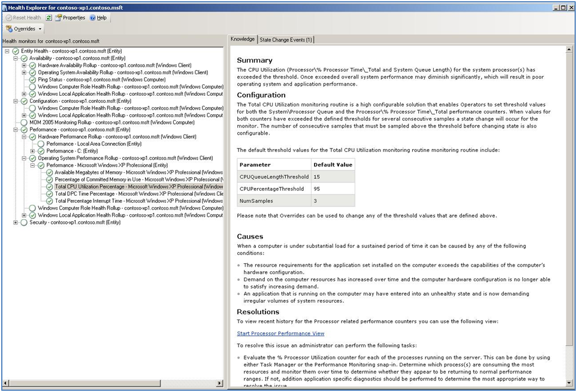The image size is (577, 392).
Task: Click the tree pane scroll left arrow
Action: (5, 383)
